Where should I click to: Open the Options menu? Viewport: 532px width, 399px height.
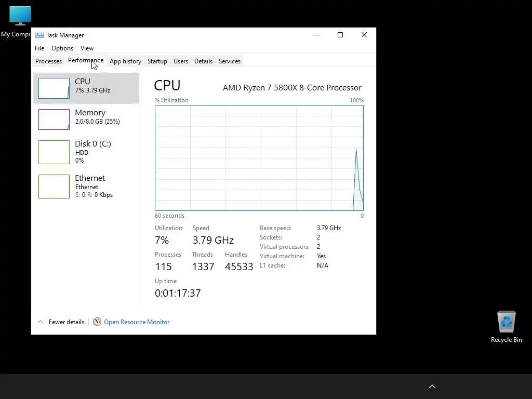[x=62, y=48]
